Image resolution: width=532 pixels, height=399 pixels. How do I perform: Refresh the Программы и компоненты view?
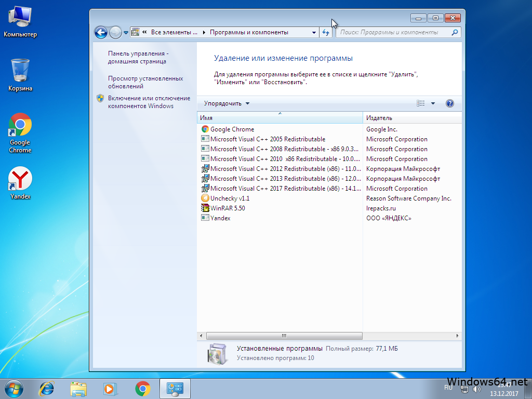pyautogui.click(x=326, y=33)
